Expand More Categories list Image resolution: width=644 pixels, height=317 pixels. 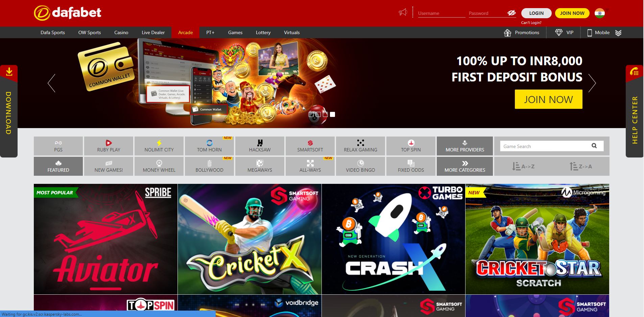tap(465, 166)
